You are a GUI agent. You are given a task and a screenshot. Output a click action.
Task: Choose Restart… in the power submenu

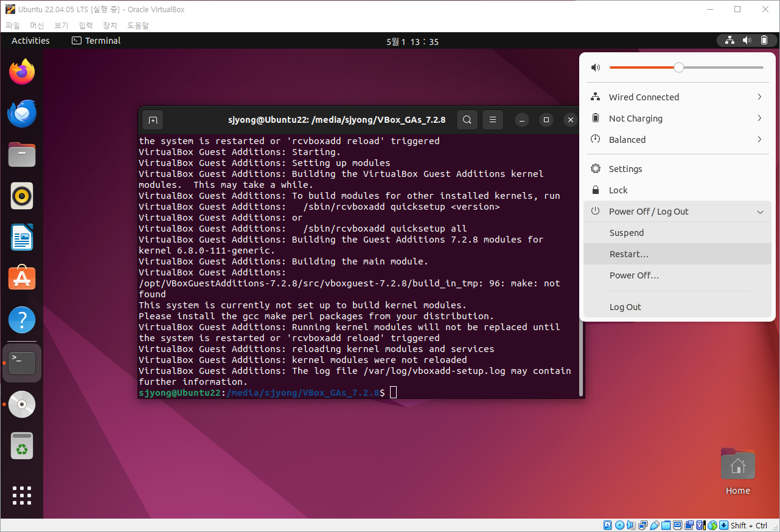point(677,254)
